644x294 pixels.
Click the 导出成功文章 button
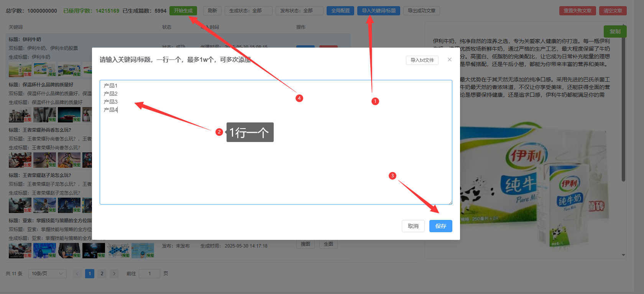pyautogui.click(x=421, y=11)
